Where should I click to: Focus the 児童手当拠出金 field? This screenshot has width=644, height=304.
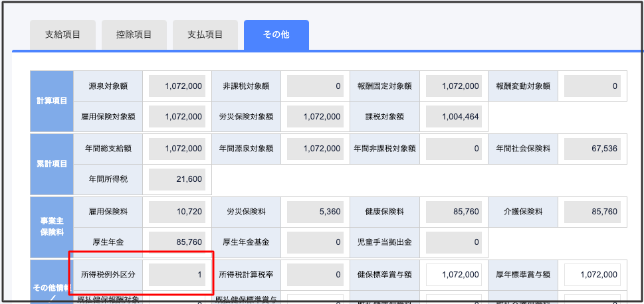click(x=453, y=242)
